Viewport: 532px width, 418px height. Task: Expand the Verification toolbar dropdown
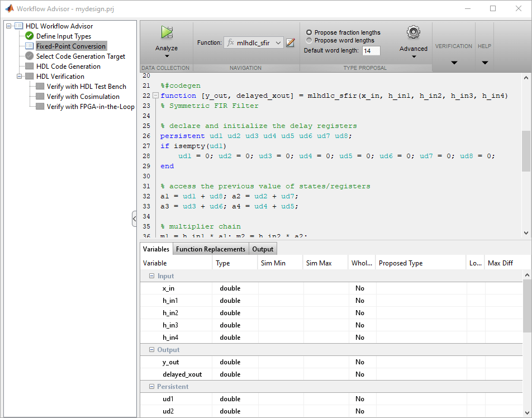tap(454, 63)
